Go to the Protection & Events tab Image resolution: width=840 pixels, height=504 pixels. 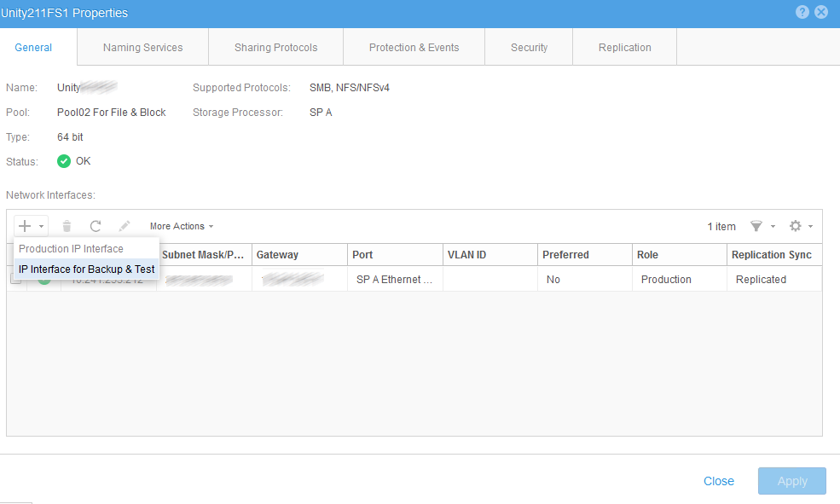pos(414,48)
